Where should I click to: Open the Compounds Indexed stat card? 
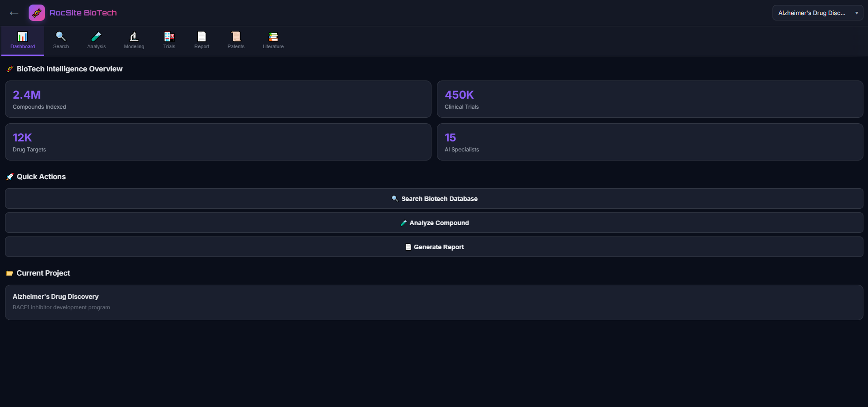pos(218,99)
